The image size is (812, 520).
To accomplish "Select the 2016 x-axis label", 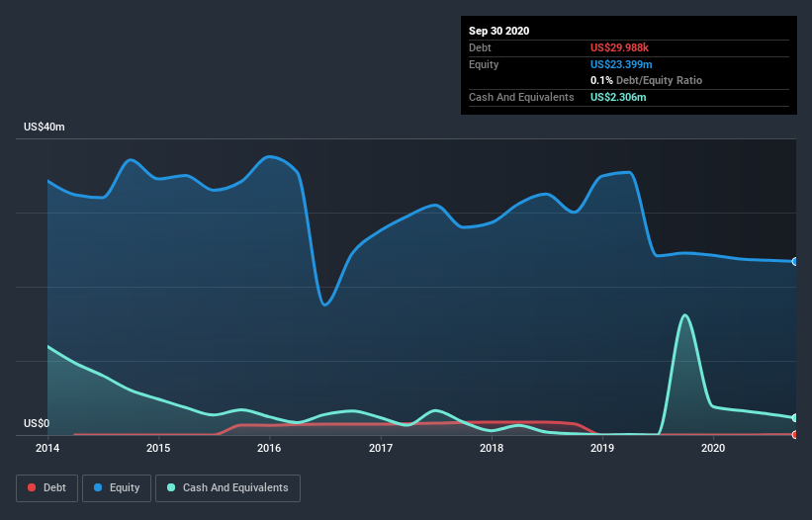I will (269, 449).
